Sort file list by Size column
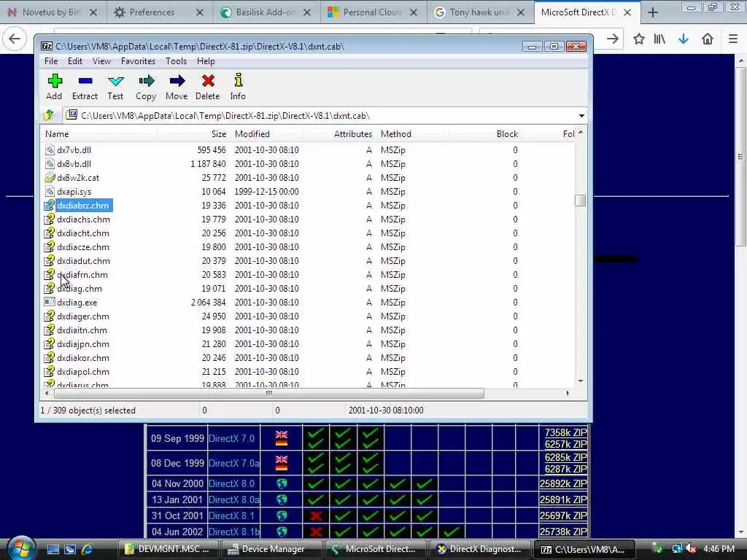This screenshot has width=747, height=560. click(193, 134)
